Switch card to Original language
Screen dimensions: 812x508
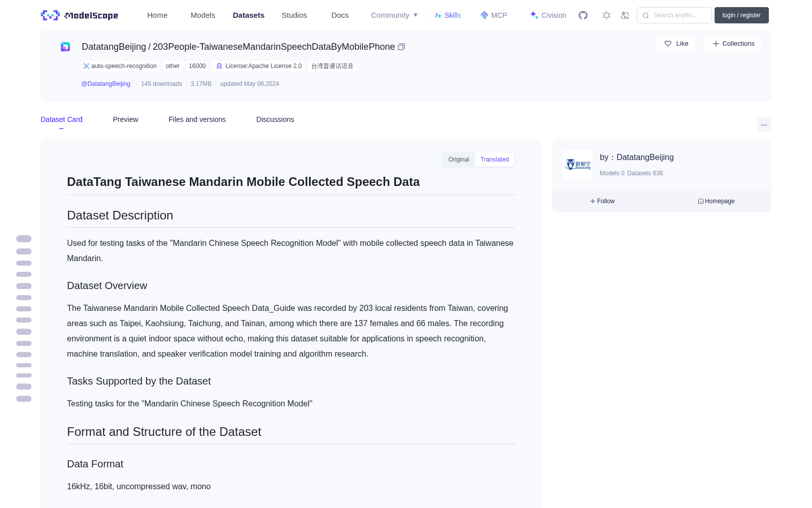[459, 160]
